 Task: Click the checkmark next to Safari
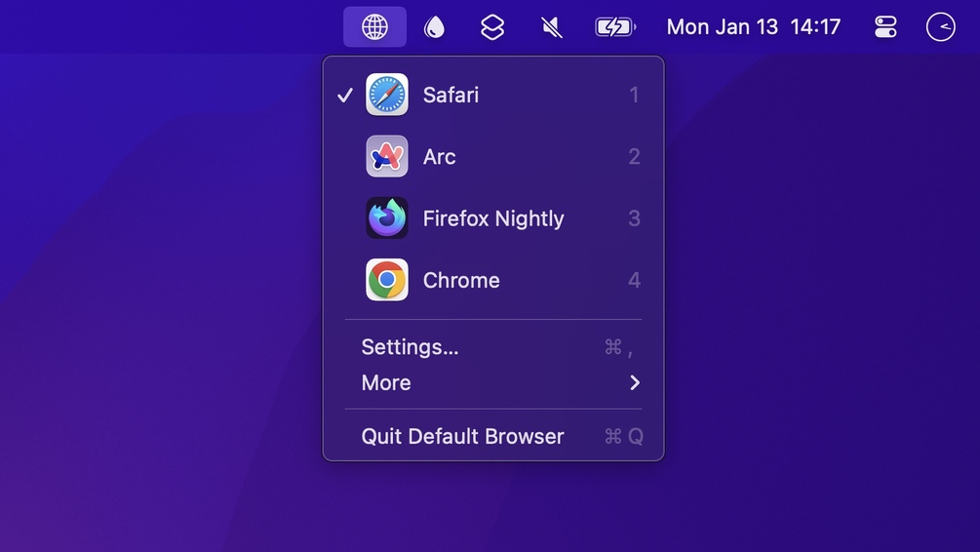click(x=345, y=95)
